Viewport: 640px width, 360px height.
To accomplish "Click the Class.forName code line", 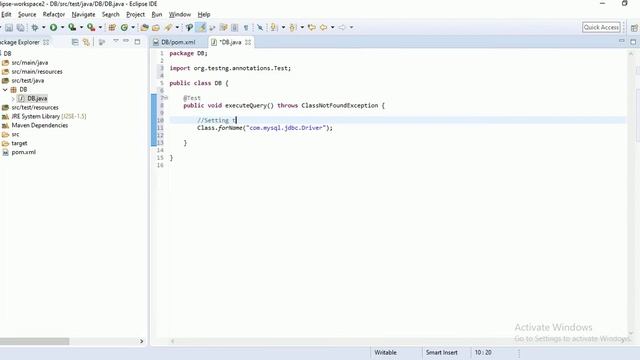I will pyautogui.click(x=265, y=128).
